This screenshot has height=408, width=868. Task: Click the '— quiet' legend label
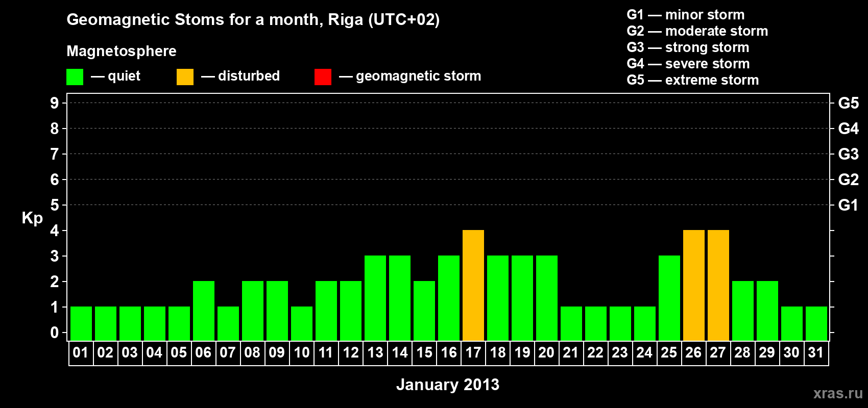(115, 76)
